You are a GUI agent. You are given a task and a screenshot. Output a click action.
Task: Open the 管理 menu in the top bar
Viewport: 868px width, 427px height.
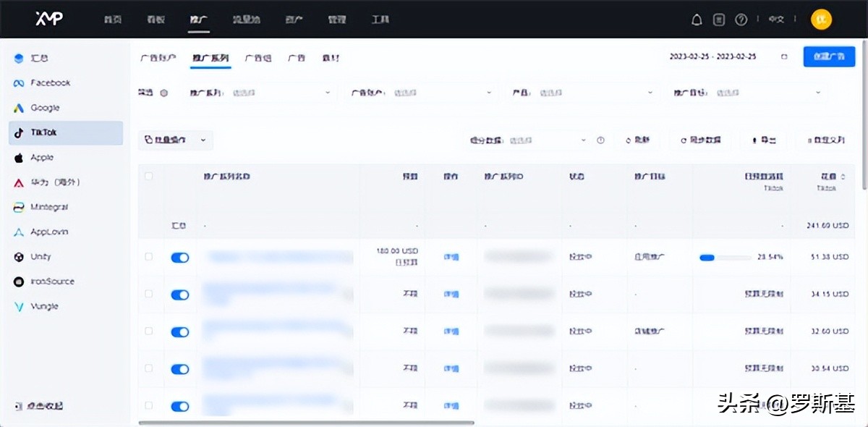(x=337, y=20)
